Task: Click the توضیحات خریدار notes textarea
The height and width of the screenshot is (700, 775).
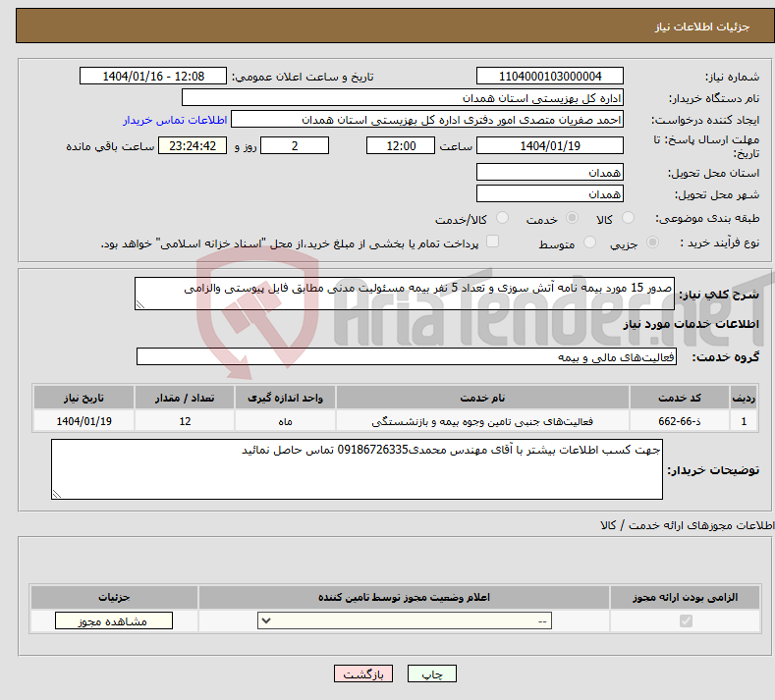Action: click(357, 469)
